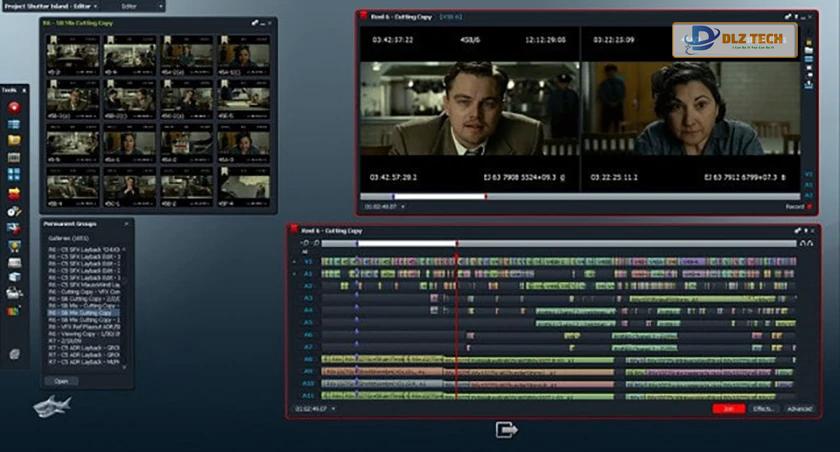This screenshot has width=840, height=452.
Task: Toggle the A5 track selector in timeline
Action: 308,322
